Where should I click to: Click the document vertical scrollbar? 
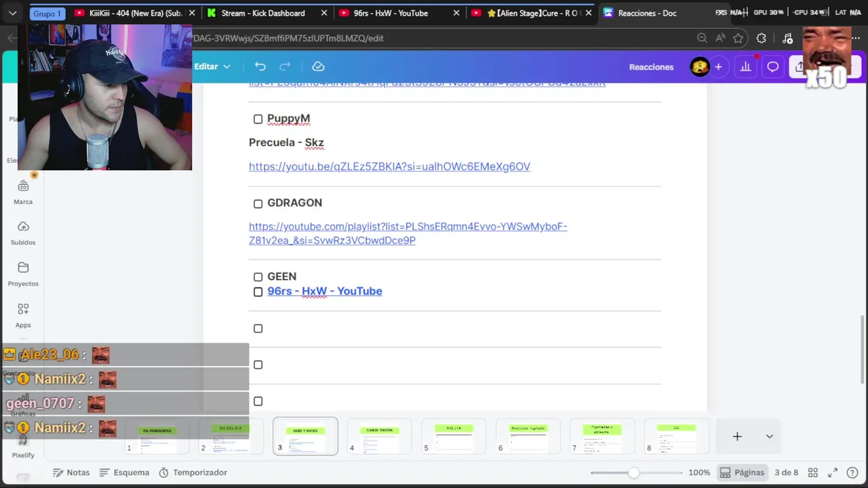pyautogui.click(x=863, y=350)
